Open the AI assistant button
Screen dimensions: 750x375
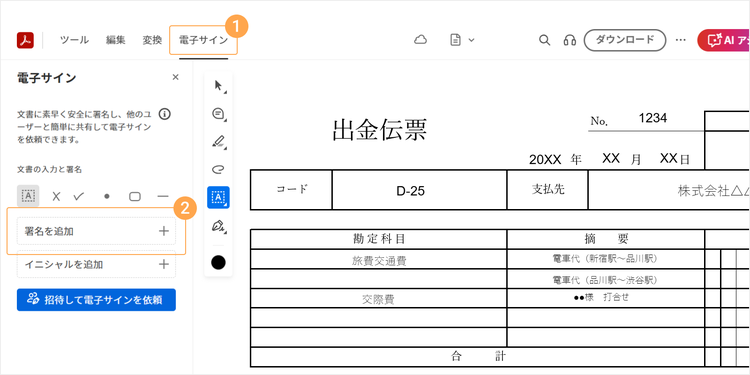[724, 40]
